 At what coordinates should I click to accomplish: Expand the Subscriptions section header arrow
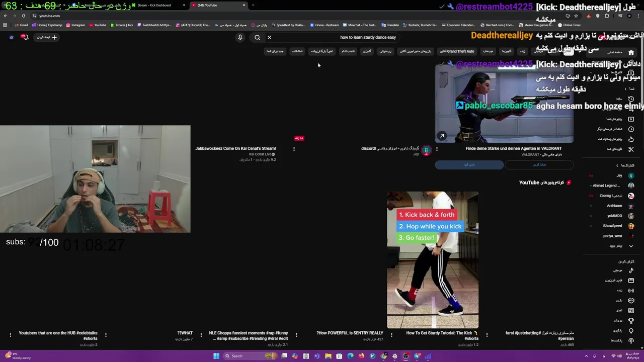point(617,165)
